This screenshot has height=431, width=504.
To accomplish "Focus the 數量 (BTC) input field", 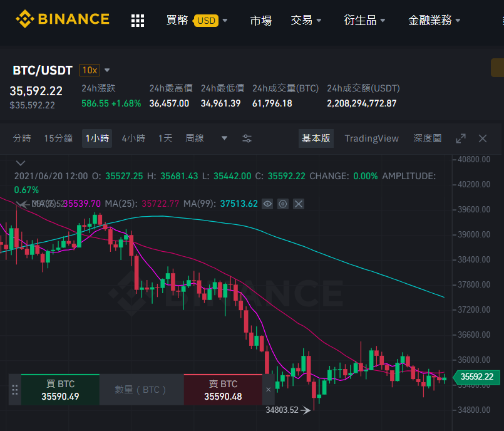I will click(141, 390).
